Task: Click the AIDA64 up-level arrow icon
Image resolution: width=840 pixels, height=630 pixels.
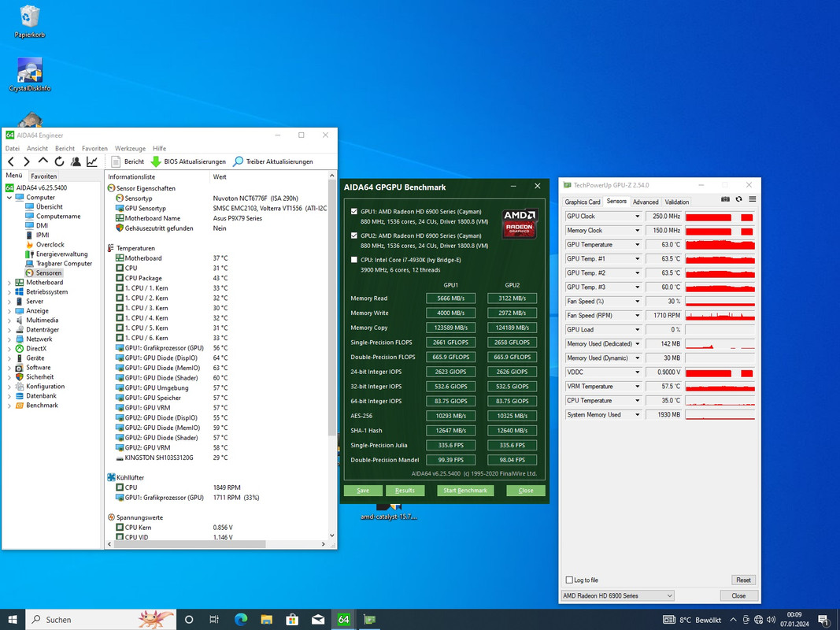Action: point(43,161)
